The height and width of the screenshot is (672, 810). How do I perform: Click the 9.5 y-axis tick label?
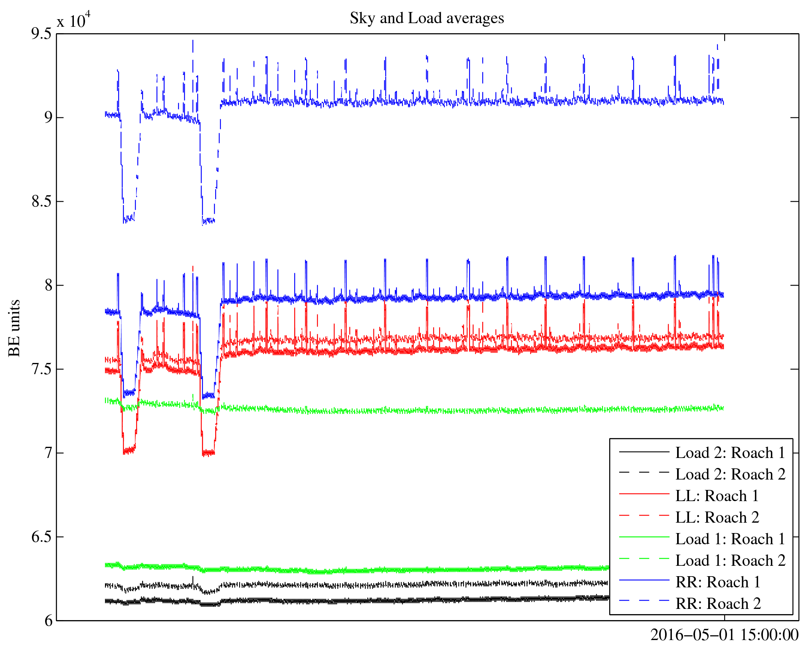[42, 34]
